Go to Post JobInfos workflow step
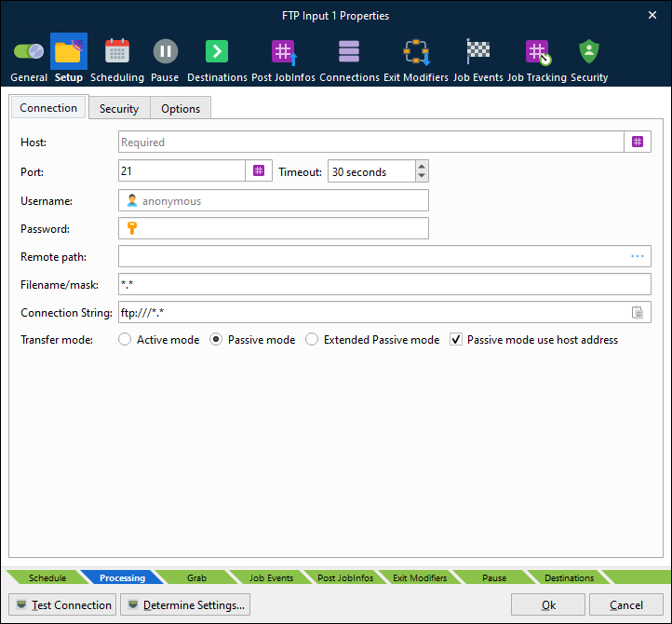Screen dimensions: 672x624 click(345, 577)
